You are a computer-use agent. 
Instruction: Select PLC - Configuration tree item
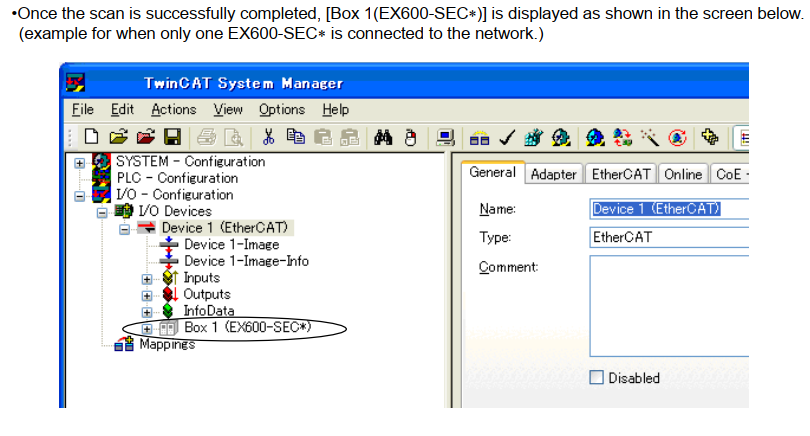177,178
